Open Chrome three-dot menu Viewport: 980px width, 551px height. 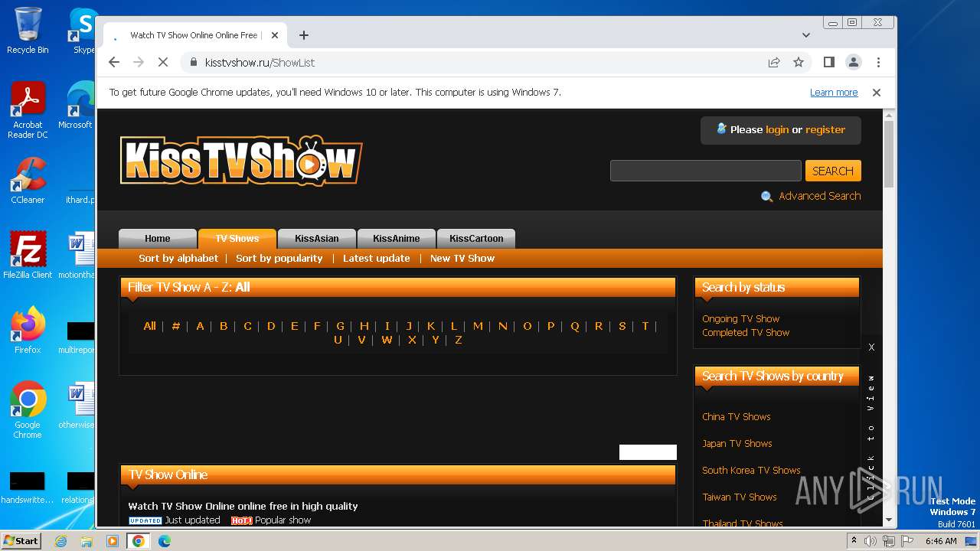878,63
